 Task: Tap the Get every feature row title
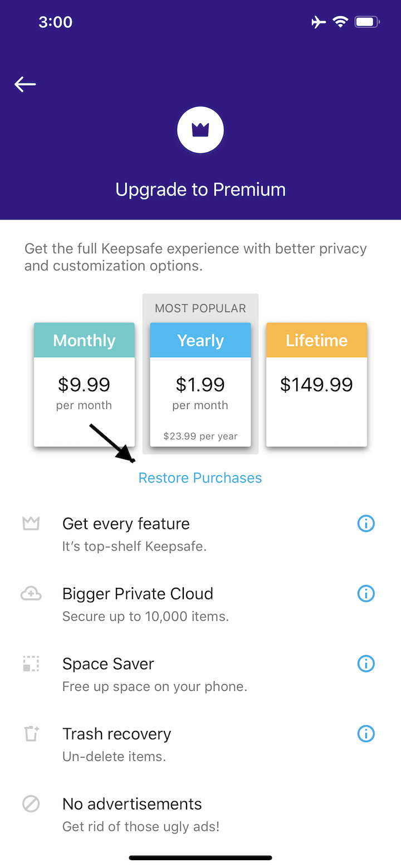pos(126,524)
